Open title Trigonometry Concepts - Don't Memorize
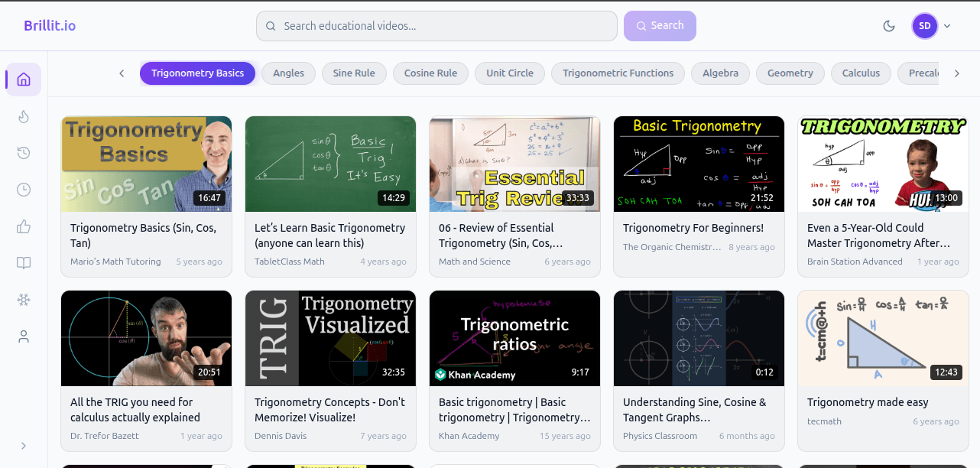Viewport: 980px width, 468px height. [x=330, y=410]
